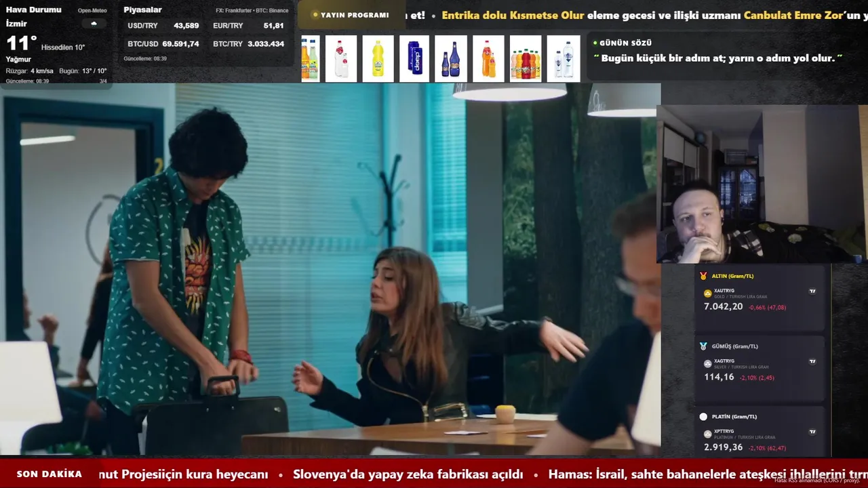
Task: Click the USD/TRY 43,589 rate
Action: point(163,26)
